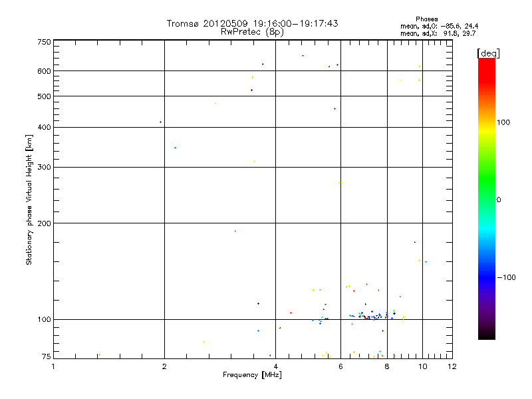Click the colorbar label '0'
532x399 pixels.
click(x=499, y=200)
